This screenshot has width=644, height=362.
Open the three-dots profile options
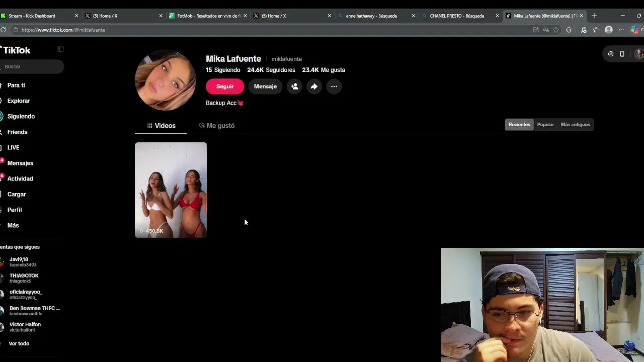[334, 86]
